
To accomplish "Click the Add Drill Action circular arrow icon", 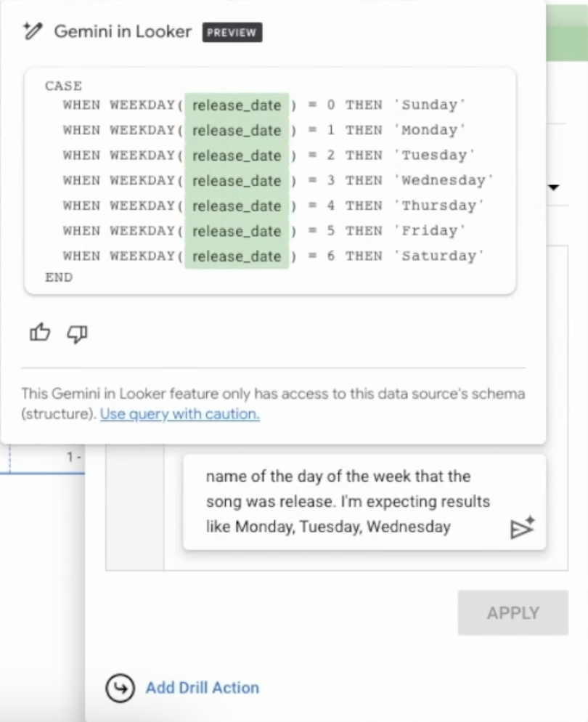I will [x=119, y=688].
